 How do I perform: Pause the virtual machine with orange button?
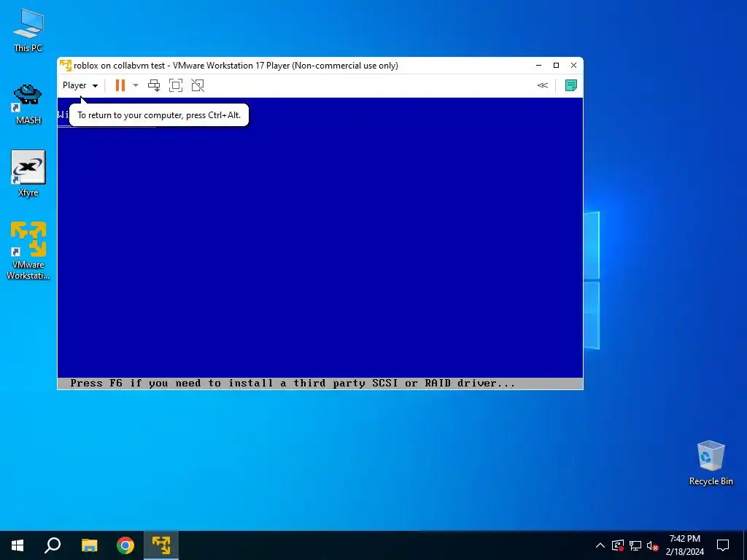120,85
